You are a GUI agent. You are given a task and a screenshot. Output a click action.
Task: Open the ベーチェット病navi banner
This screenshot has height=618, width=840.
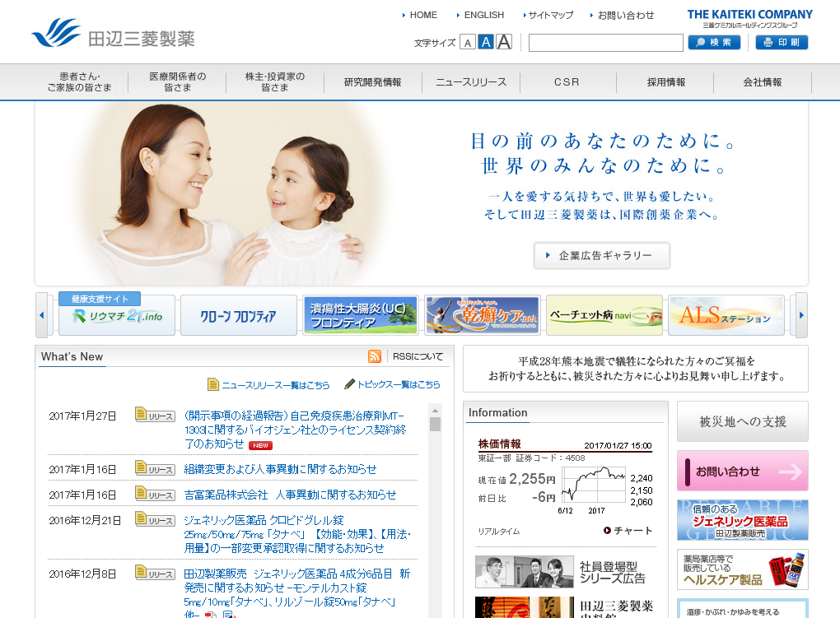click(x=604, y=315)
